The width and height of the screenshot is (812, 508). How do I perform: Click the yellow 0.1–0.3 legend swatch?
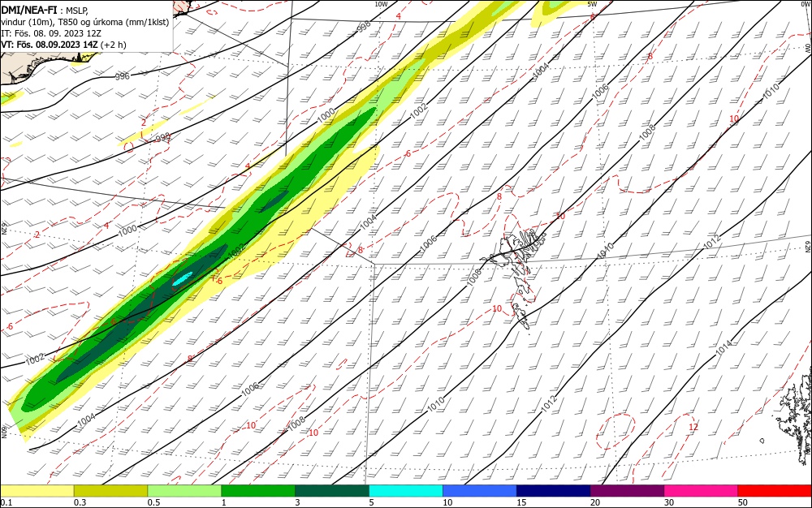(x=37, y=491)
